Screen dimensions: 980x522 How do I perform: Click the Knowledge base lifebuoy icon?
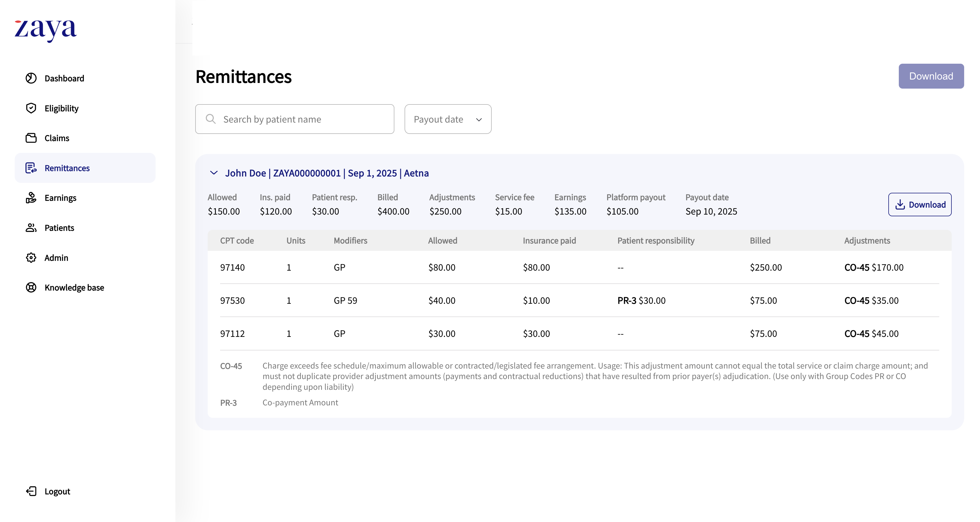pyautogui.click(x=31, y=287)
